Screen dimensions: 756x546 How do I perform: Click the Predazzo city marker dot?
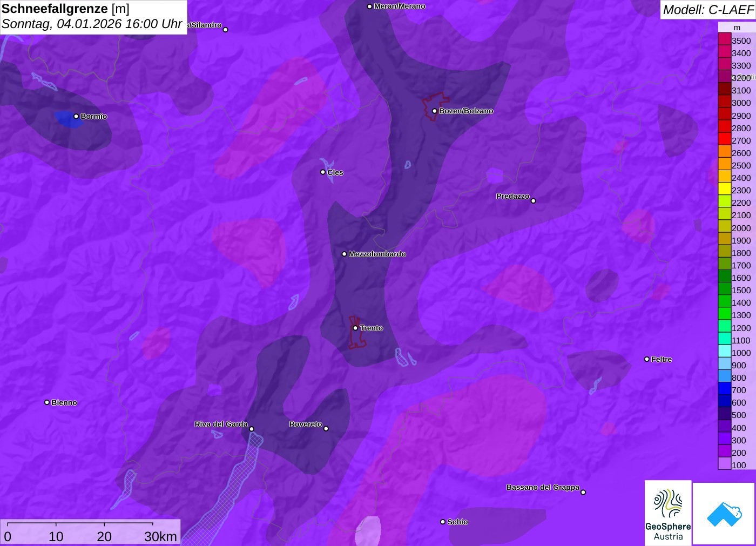[534, 200]
